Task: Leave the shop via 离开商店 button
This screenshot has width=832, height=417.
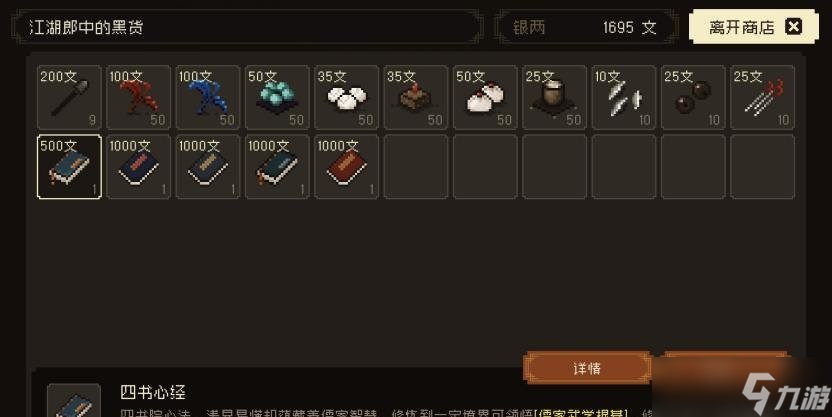Action: pos(753,27)
